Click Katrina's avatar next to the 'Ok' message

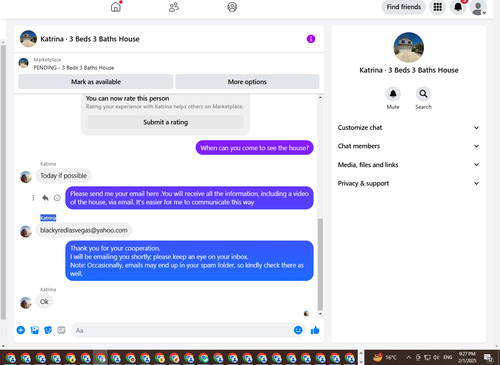26,303
